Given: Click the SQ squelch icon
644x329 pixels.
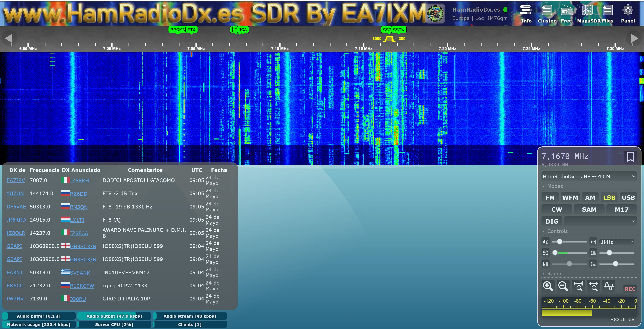Looking at the screenshot, I should [x=546, y=253].
